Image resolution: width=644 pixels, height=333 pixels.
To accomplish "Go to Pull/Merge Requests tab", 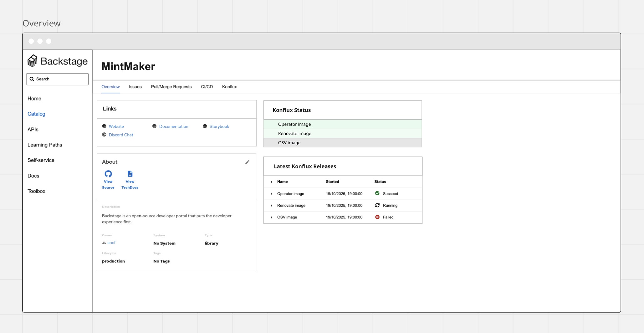I will click(171, 87).
